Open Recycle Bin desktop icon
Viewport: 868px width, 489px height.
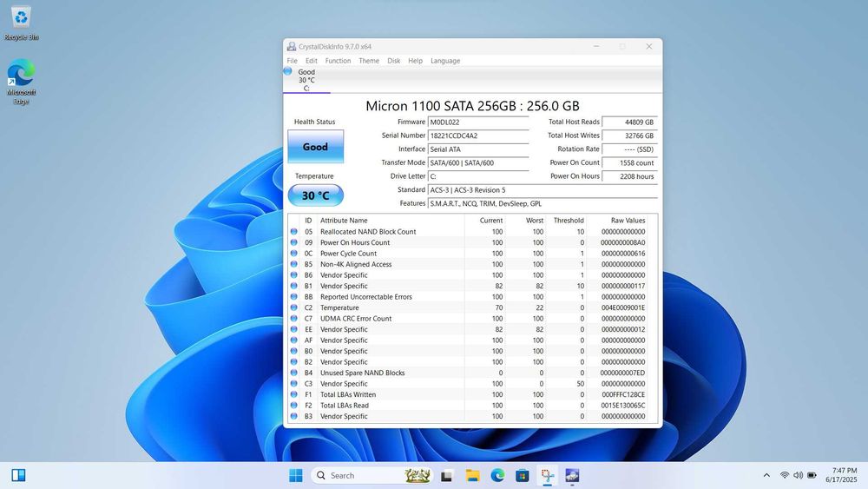(x=21, y=23)
